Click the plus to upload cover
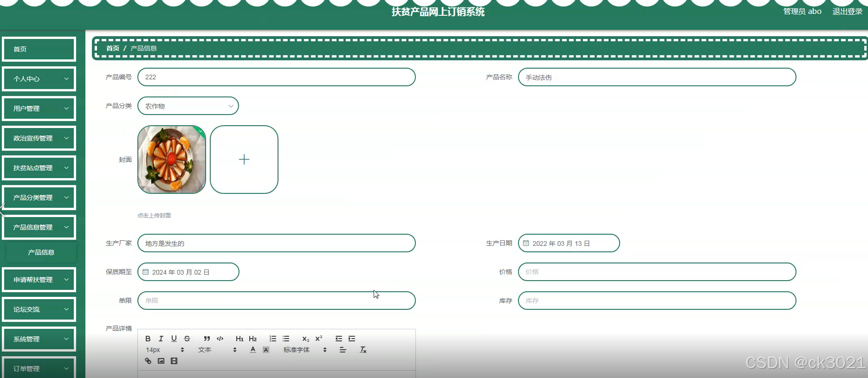This screenshot has height=378, width=868. pyautogui.click(x=244, y=160)
